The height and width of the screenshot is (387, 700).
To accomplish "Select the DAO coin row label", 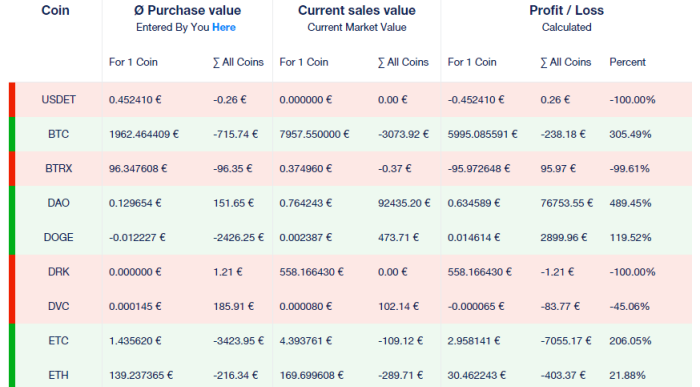I will 58,203.
